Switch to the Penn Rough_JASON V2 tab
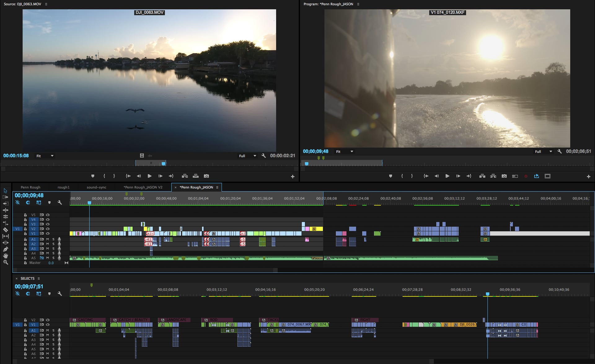595x364 pixels. 143,187
